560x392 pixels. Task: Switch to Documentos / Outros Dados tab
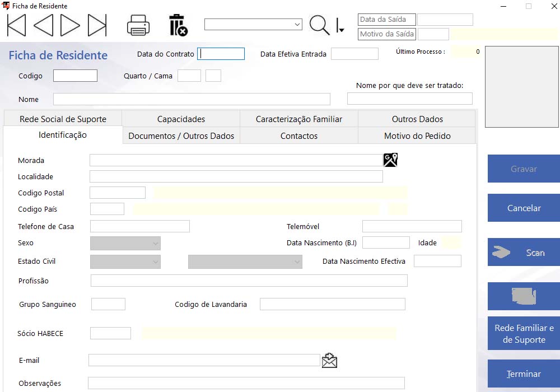(181, 136)
